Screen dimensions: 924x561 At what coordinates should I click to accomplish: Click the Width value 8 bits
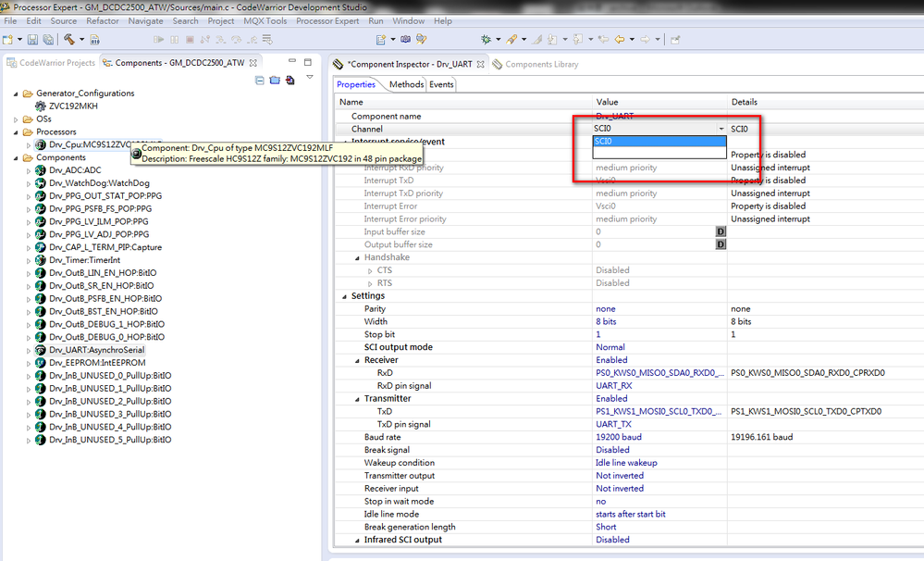[x=606, y=321]
